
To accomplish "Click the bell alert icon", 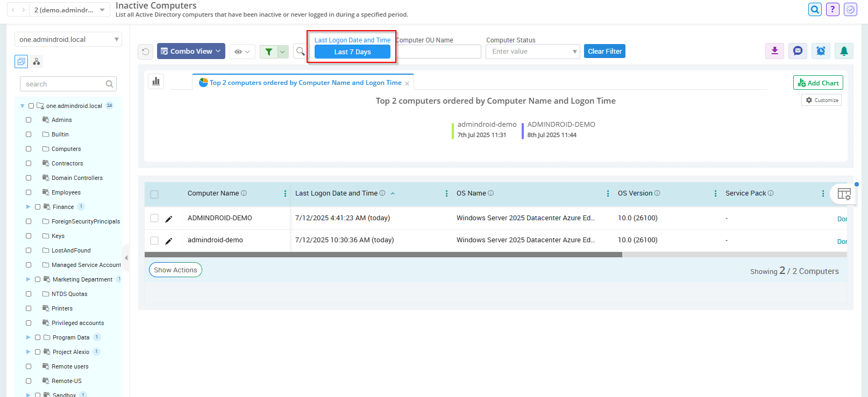I will pyautogui.click(x=844, y=51).
